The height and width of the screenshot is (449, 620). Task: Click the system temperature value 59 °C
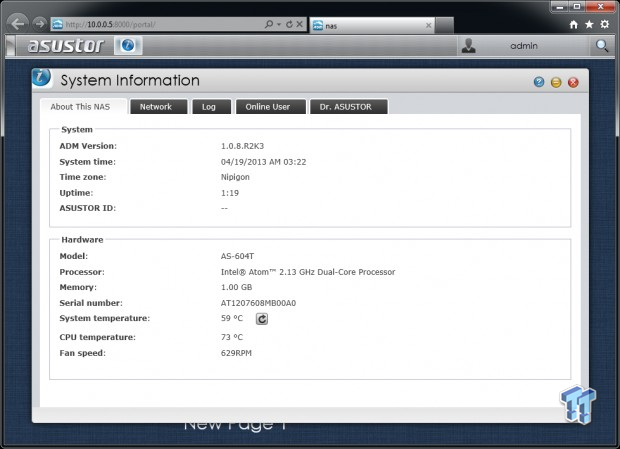(x=232, y=318)
